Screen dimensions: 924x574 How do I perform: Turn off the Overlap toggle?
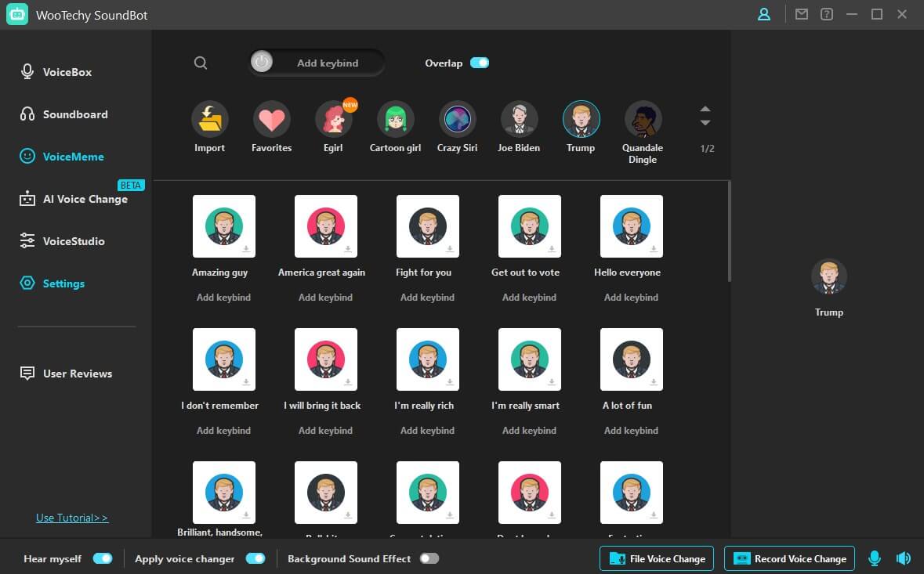pos(479,63)
